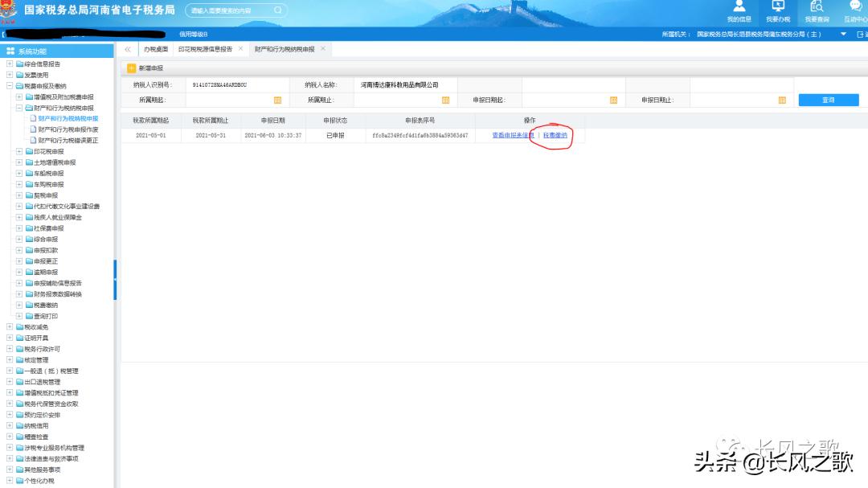Expand the 发票使用 folder node
The width and height of the screenshot is (868, 488).
[x=9, y=75]
